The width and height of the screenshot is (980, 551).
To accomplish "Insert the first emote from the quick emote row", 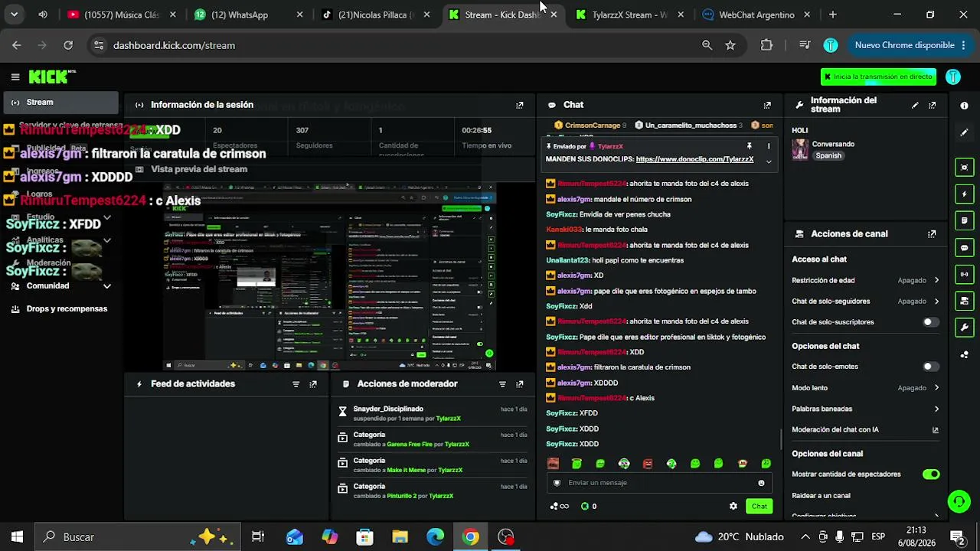I will coord(554,464).
